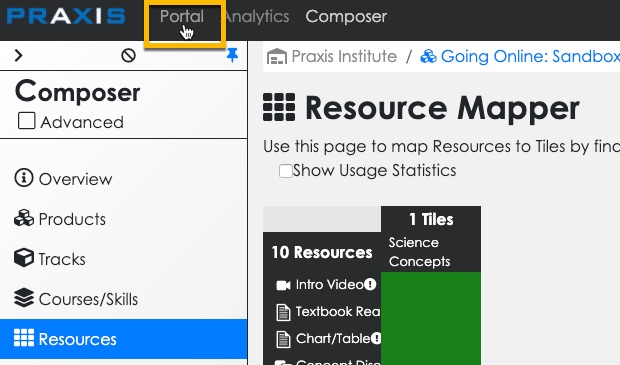Viewport: 620px width, 365px height.
Task: Click the green cell beside Textbook Reading
Action: (431, 312)
